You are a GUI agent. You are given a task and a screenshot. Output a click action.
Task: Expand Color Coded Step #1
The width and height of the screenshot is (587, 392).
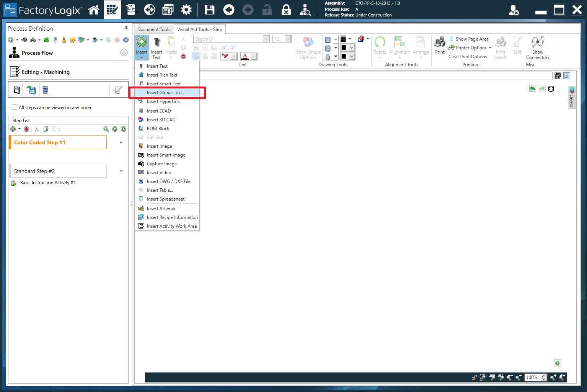tap(121, 142)
